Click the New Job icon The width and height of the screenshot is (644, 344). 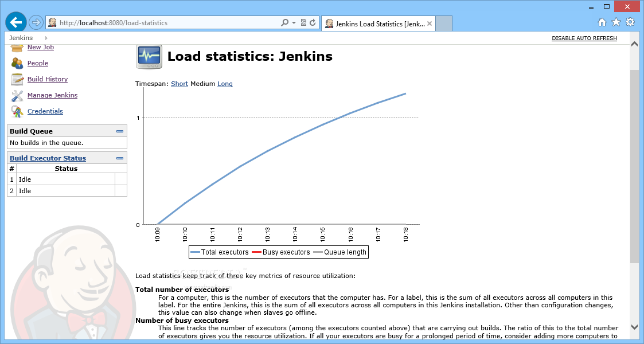point(17,48)
